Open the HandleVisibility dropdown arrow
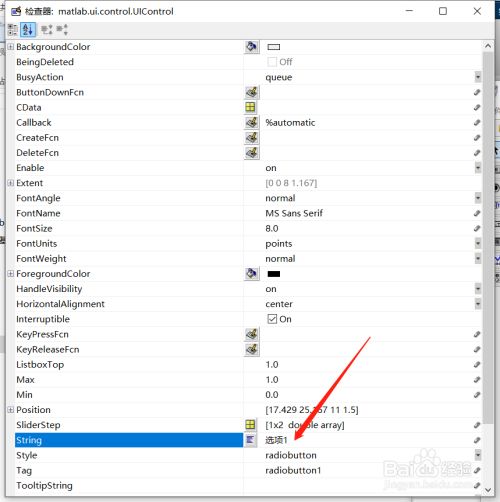Image resolution: width=500 pixels, height=502 pixels. point(478,289)
